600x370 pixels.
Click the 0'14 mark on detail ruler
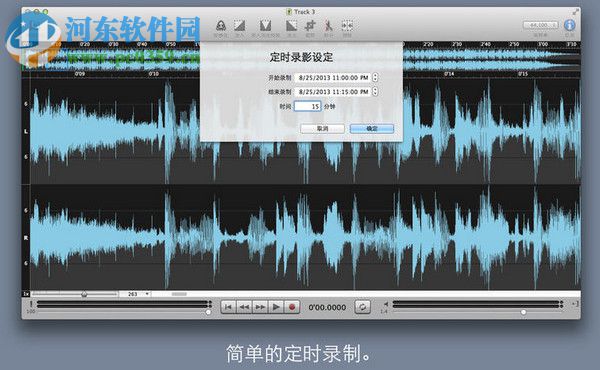449,73
